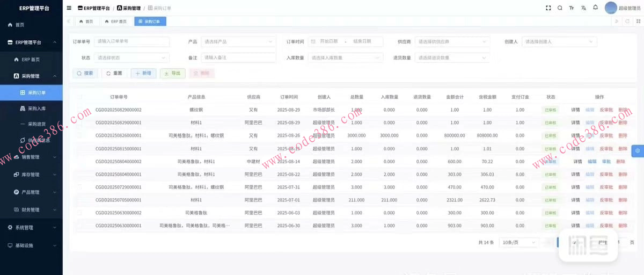The image size is (644, 275).
Task: Click the 系统管理 gear icon in the sidebar
Action: pos(10,227)
